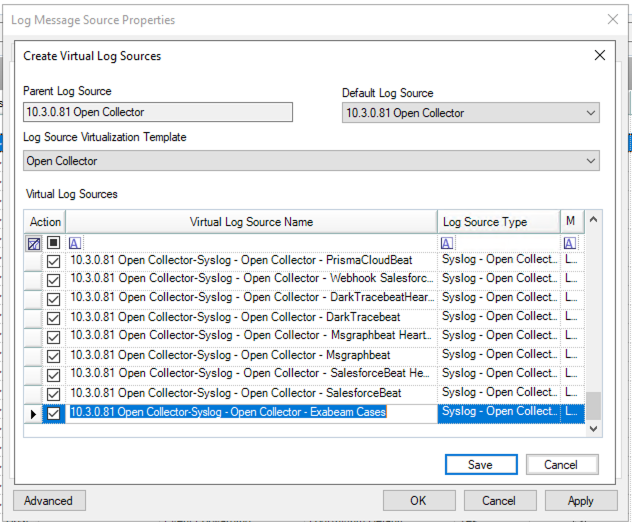Uncheck the Exabeam Cases row checkbox

coord(54,412)
